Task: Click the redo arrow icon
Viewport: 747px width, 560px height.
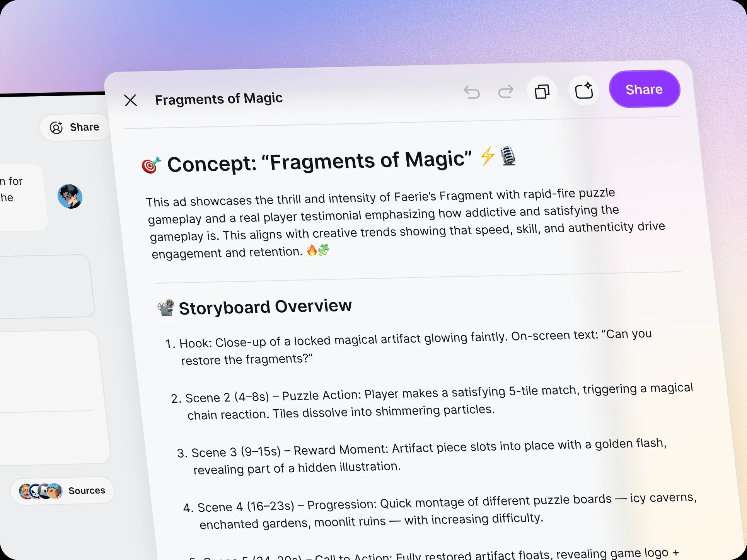Action: click(x=505, y=92)
